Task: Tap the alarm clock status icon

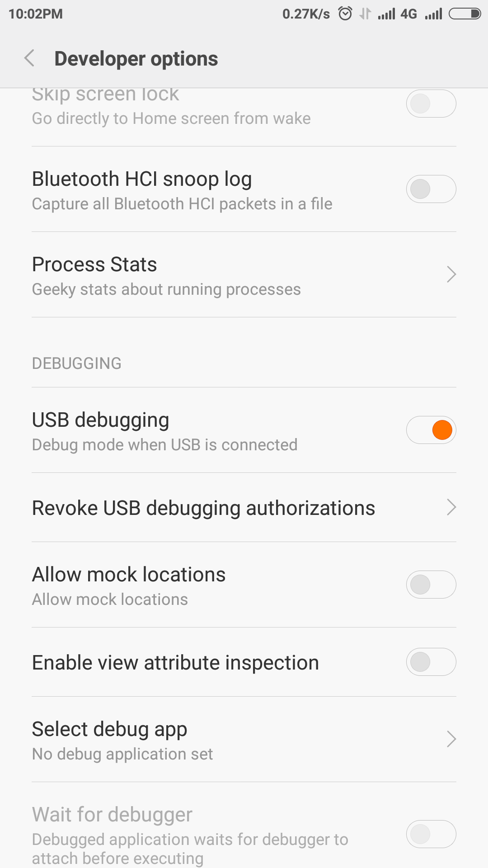Action: pyautogui.click(x=345, y=14)
